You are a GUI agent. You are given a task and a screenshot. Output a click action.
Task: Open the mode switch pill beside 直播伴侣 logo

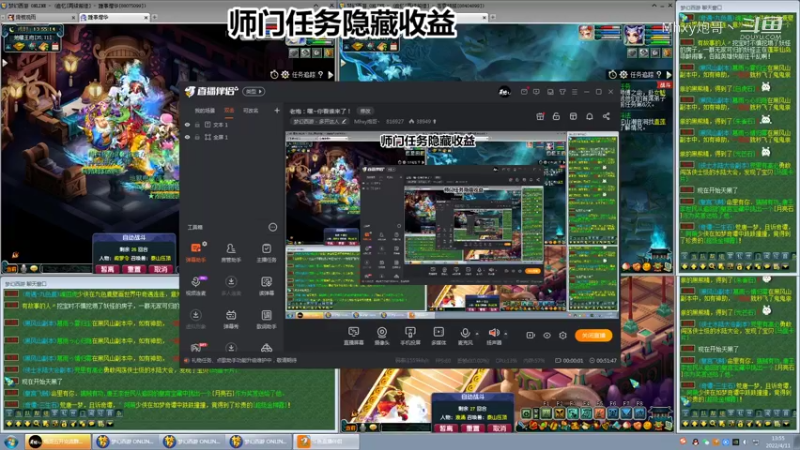(x=254, y=91)
